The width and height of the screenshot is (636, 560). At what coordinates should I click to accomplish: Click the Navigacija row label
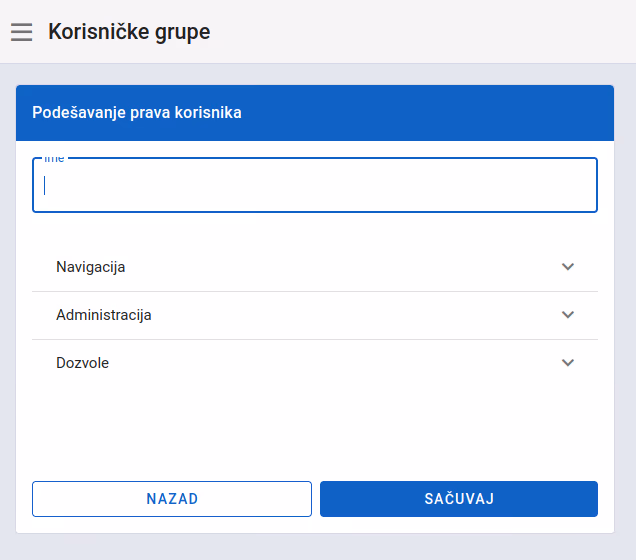pyautogui.click(x=90, y=267)
